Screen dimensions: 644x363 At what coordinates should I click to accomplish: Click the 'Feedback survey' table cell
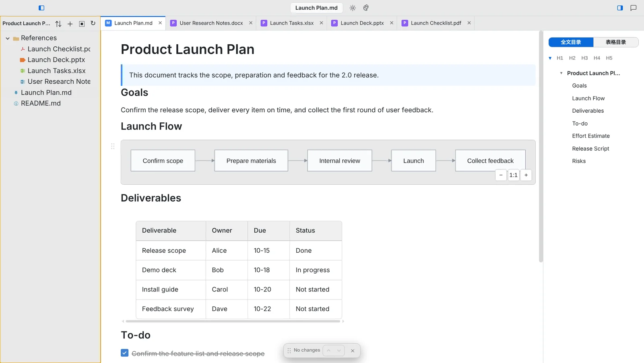click(x=171, y=309)
